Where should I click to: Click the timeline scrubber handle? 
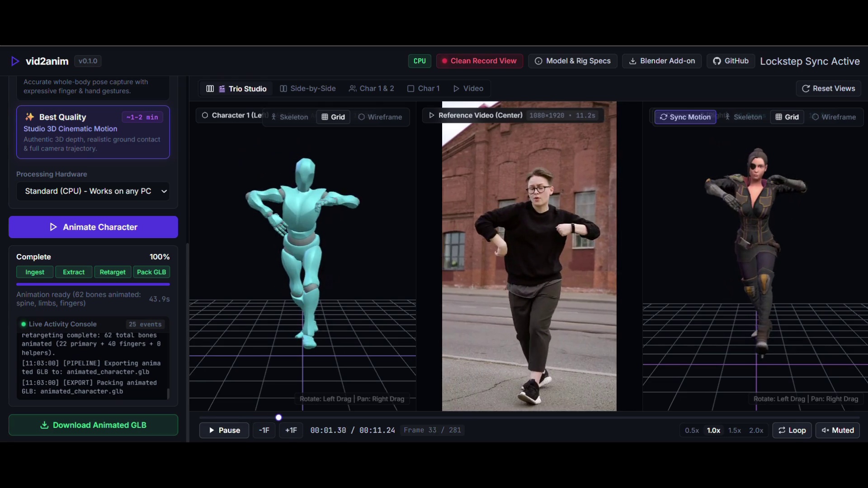278,418
